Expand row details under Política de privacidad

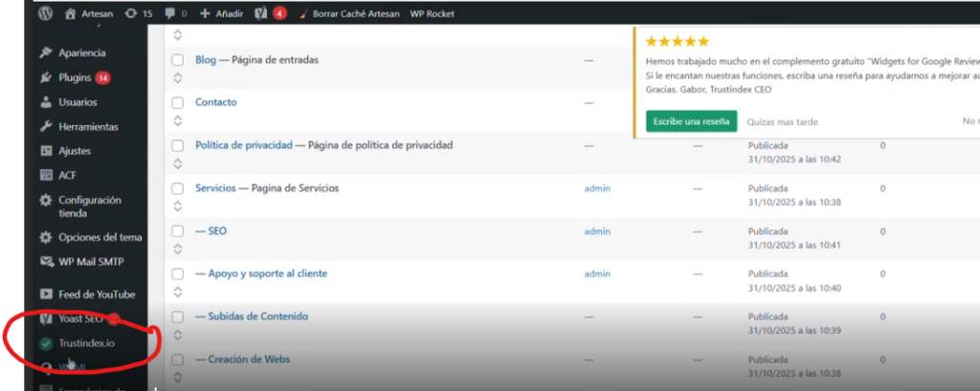pos(177,164)
